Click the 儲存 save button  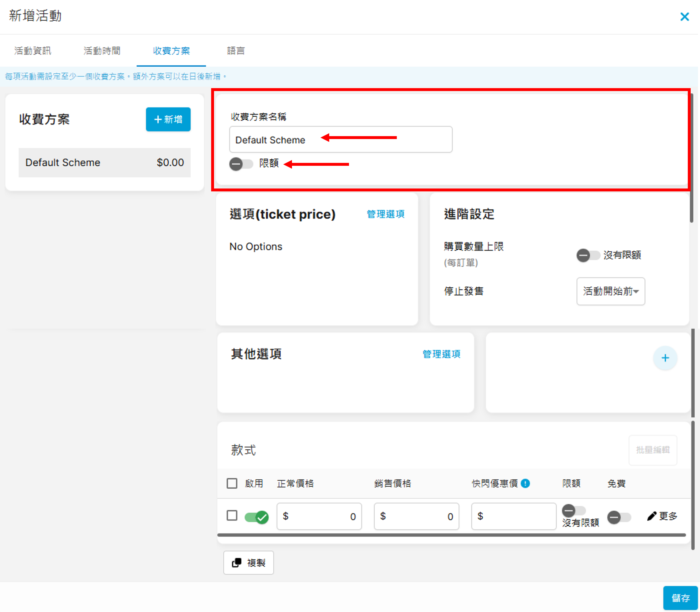coord(680,598)
